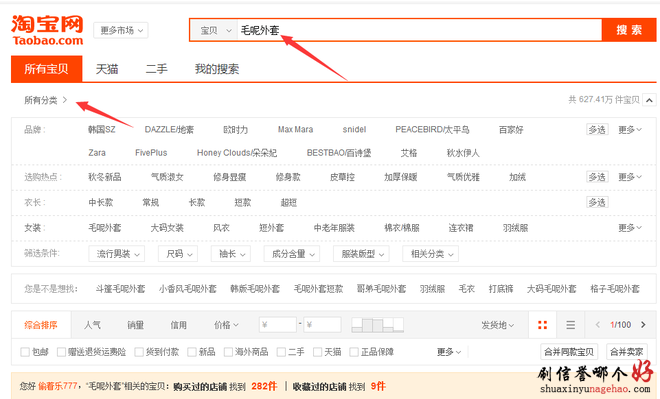Image resolution: width=660 pixels, height=399 pixels.
Task: Click the price distribution histogram
Action: pos(378,325)
